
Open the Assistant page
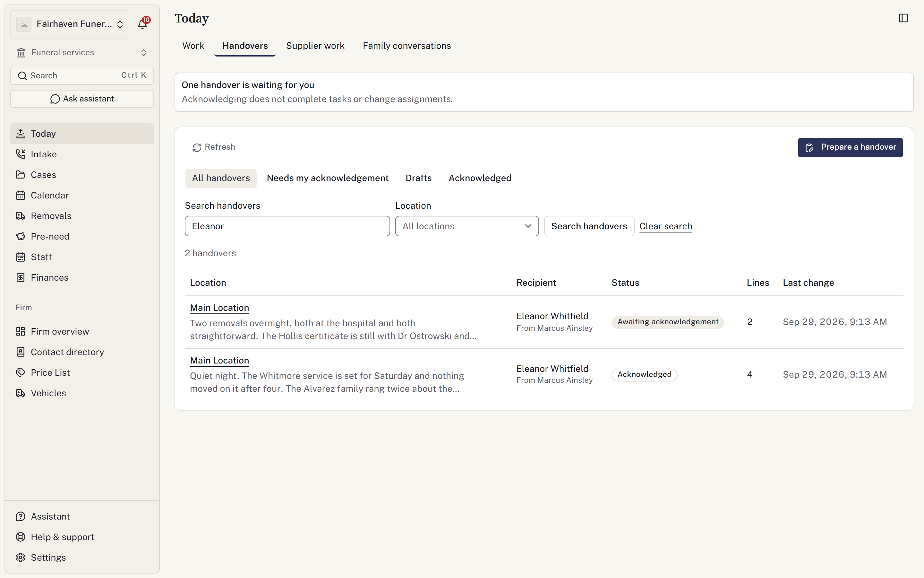tap(82, 516)
